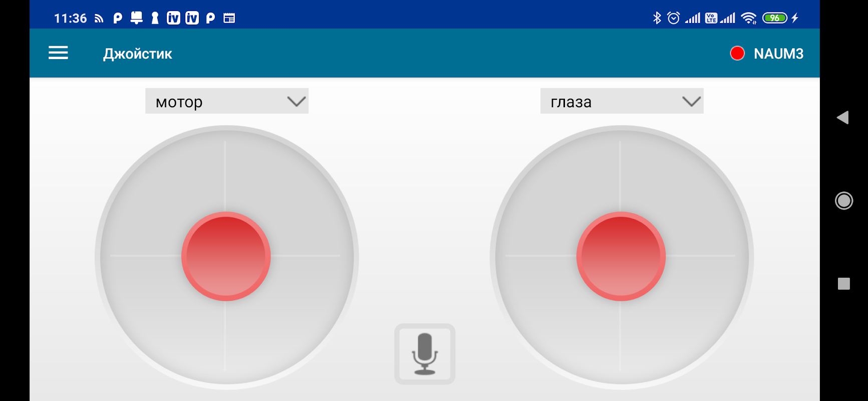
Task: Tap the NAUM3 device name label
Action: tap(778, 54)
